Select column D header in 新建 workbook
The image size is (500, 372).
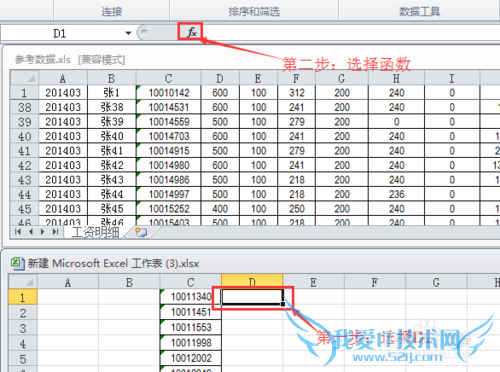pos(252,282)
